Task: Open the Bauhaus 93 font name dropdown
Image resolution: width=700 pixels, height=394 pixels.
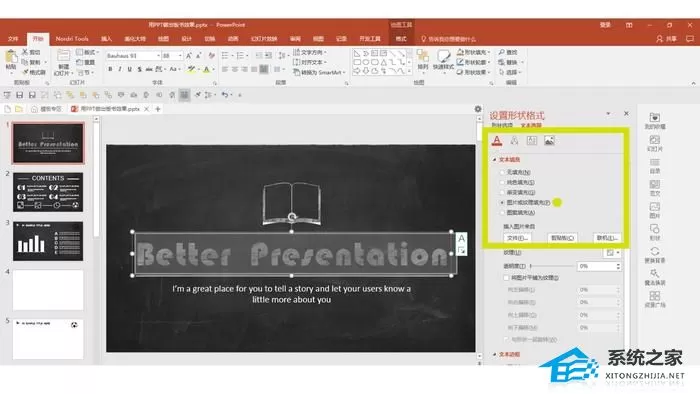Action: [133, 56]
